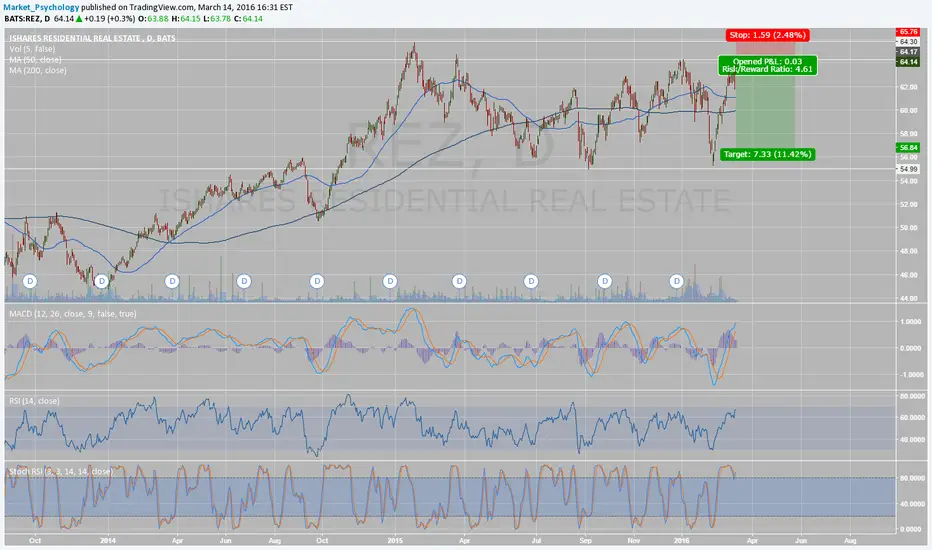Click the H:64.15 high value
This screenshot has width=932, height=550.
pos(185,18)
